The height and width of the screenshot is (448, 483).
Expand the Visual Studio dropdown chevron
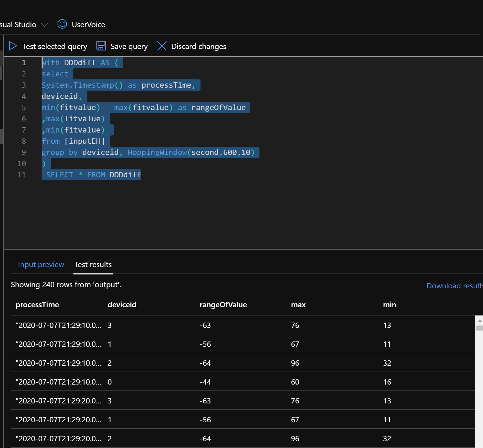pyautogui.click(x=45, y=25)
